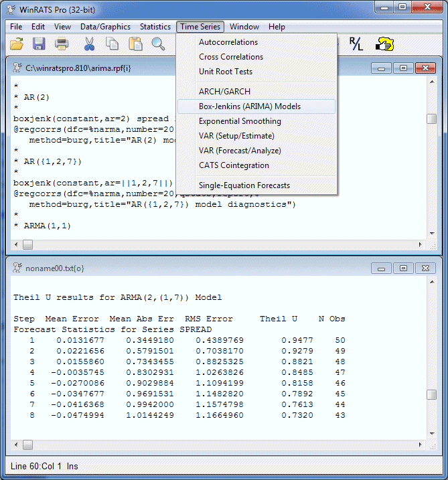Click the Find magnifying glass icon
The height and width of the screenshot is (480, 448).
point(158,44)
